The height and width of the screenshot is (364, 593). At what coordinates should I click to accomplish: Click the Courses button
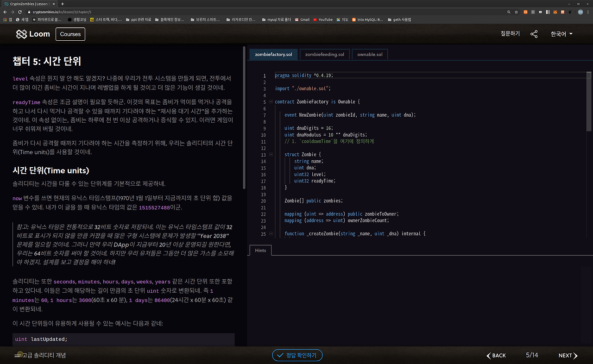pyautogui.click(x=70, y=34)
